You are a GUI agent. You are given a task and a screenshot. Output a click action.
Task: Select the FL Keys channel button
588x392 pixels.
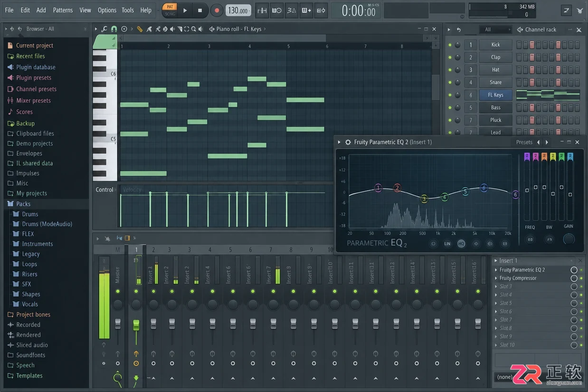pyautogui.click(x=495, y=95)
